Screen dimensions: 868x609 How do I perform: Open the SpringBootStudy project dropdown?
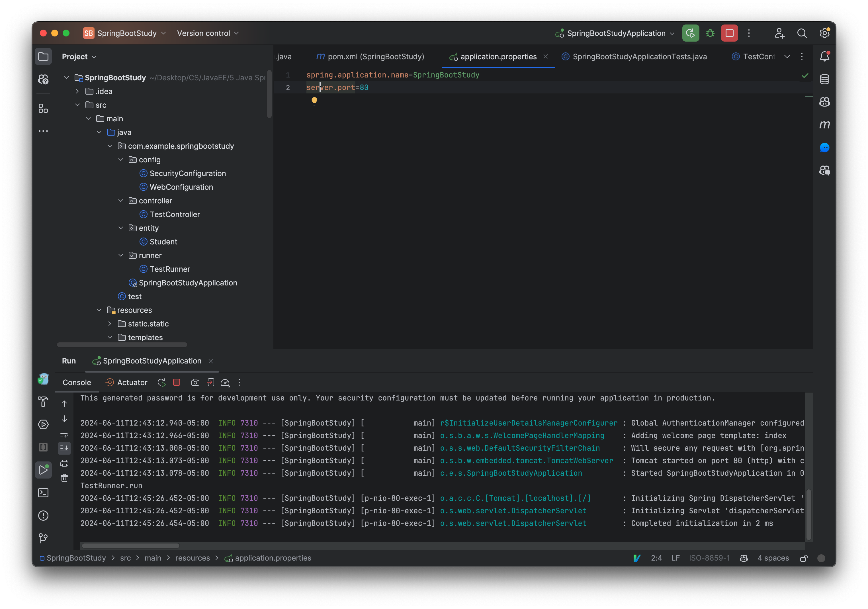(124, 33)
